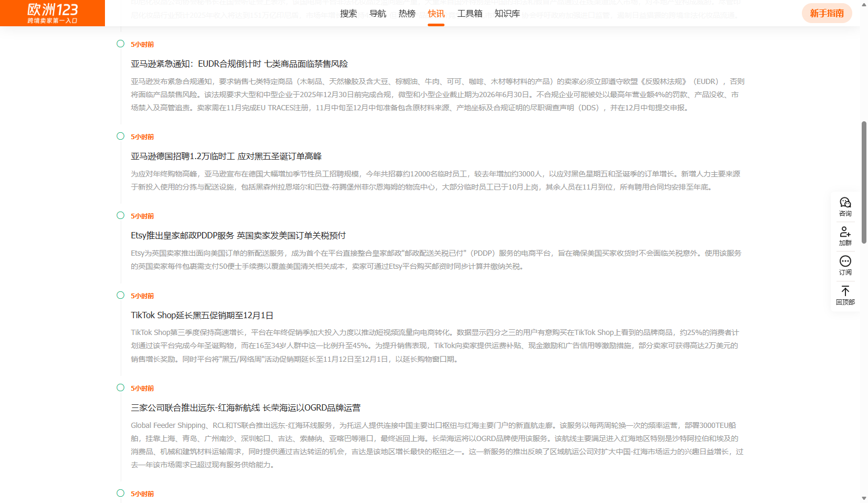Open the 三家公司联合推出远东-红海新航线 headline
Screen dimensions: 868x503
[246, 408]
